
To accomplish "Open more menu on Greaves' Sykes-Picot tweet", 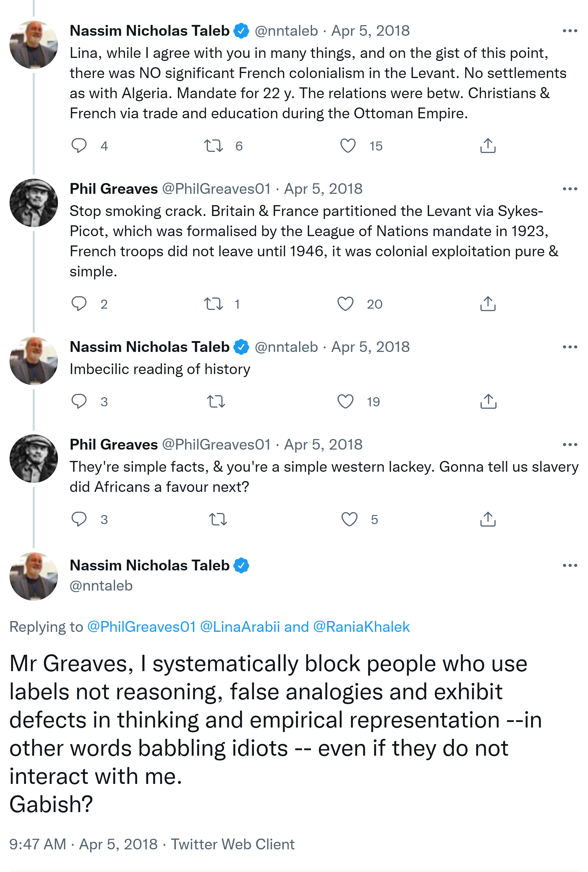I will pyautogui.click(x=570, y=189).
